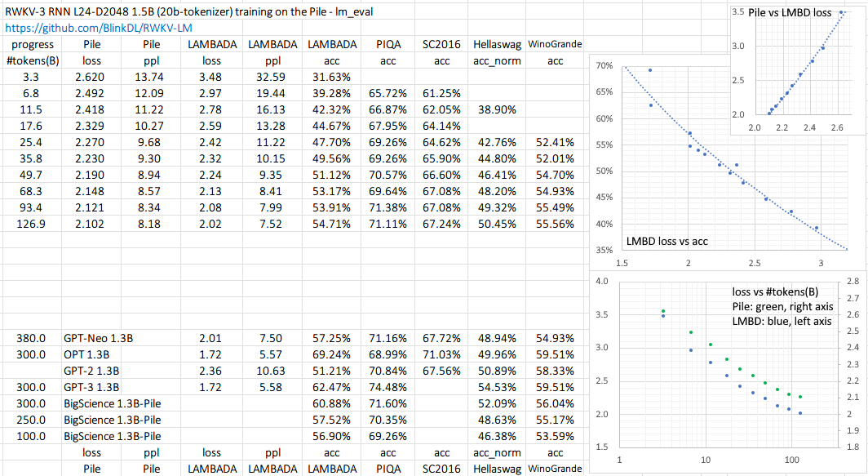Click the LAMBADA acc value 69.24%
The width and height of the screenshot is (868, 476).
tap(330, 355)
